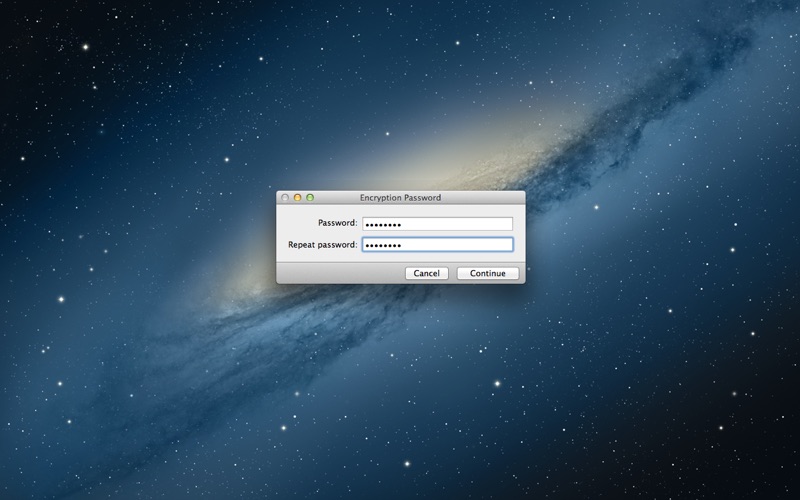The height and width of the screenshot is (500, 800).
Task: Confirm with the Continue button
Action: click(x=488, y=273)
